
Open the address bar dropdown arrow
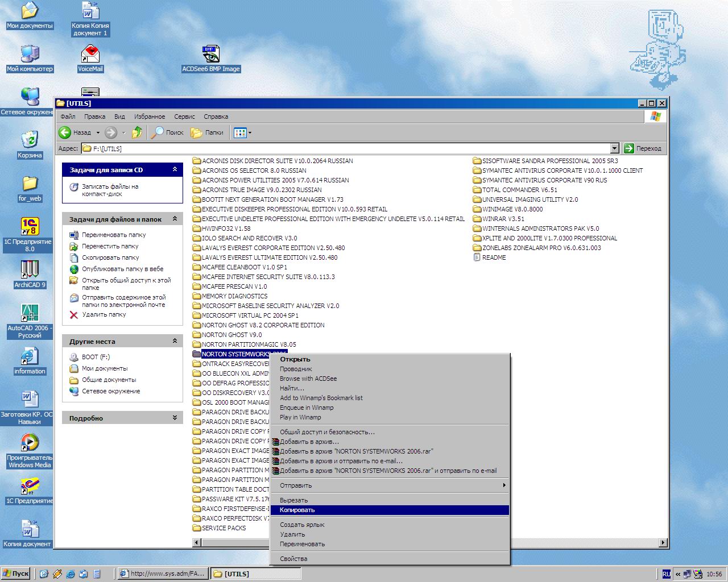click(x=614, y=148)
